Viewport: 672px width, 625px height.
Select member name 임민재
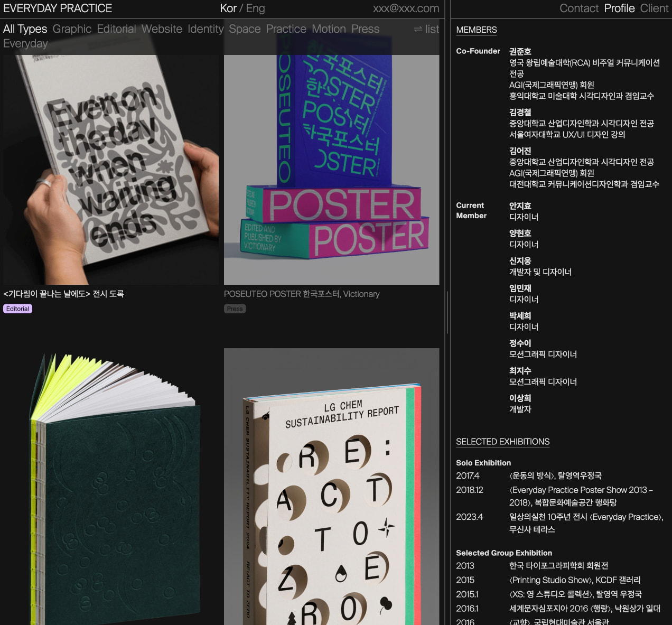click(x=520, y=288)
